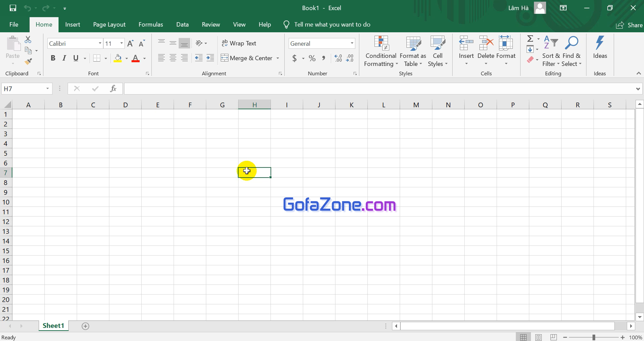
Task: Open Conditional Formatting menu
Action: point(381,51)
